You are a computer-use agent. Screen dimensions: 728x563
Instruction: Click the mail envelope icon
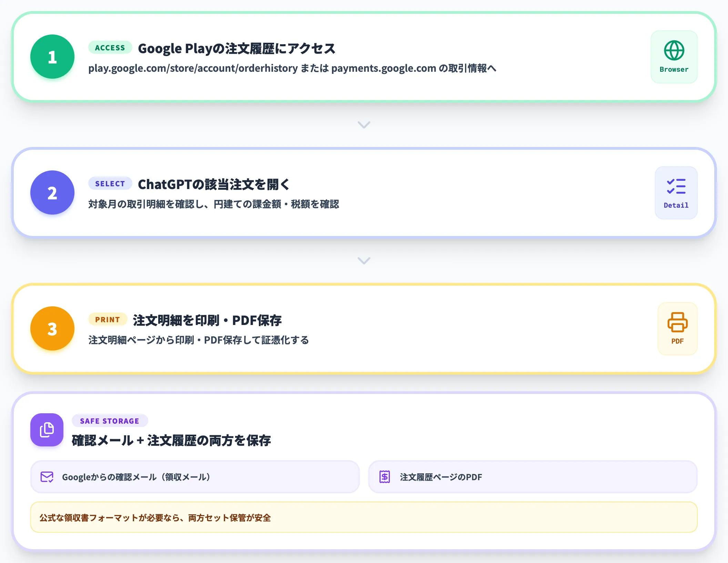coord(47,477)
